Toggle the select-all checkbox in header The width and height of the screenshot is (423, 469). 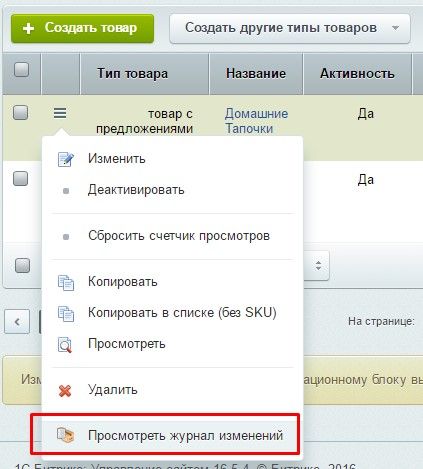(x=21, y=70)
